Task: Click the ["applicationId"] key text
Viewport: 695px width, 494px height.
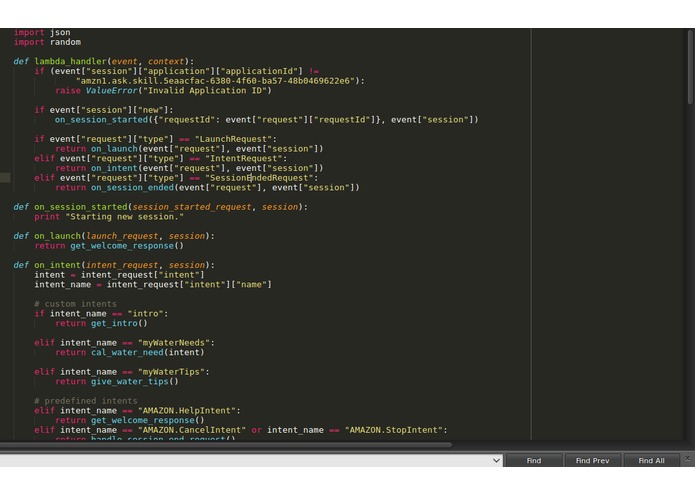Action: click(262, 71)
